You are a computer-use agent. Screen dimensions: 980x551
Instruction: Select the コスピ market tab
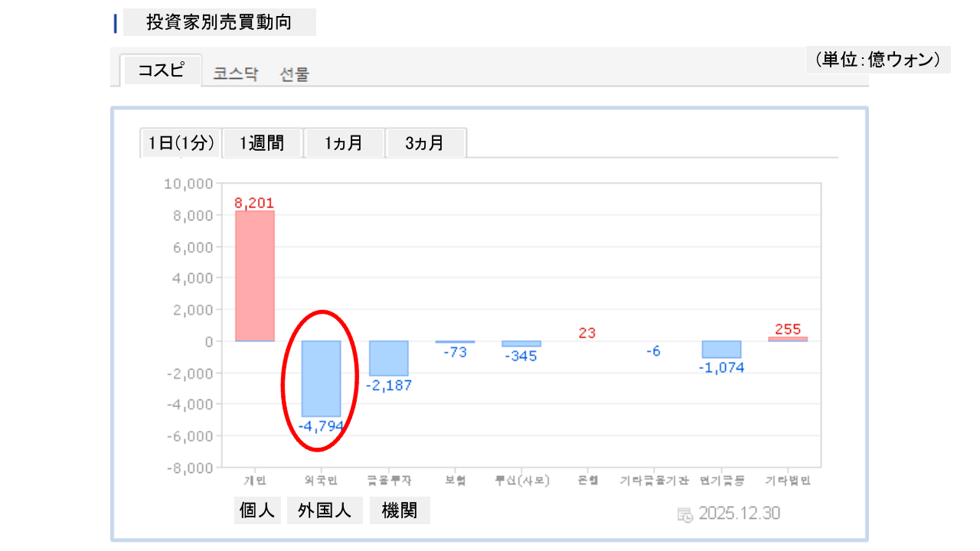tap(161, 70)
